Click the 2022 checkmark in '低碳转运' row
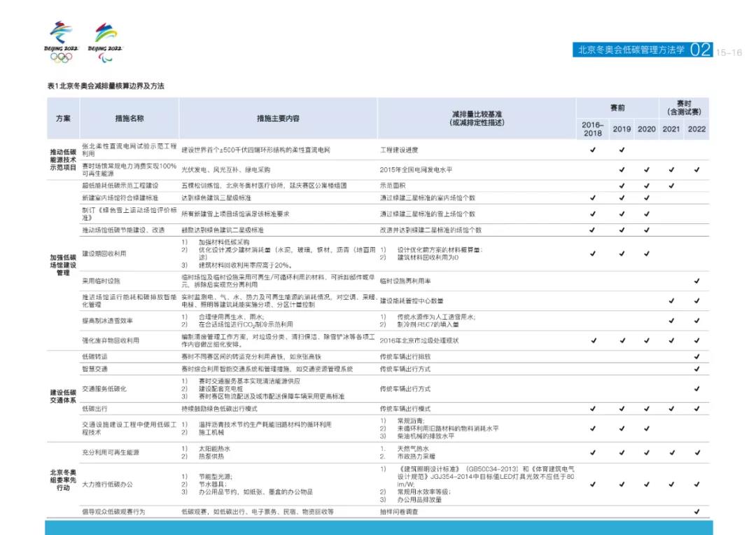 pyautogui.click(x=696, y=356)
